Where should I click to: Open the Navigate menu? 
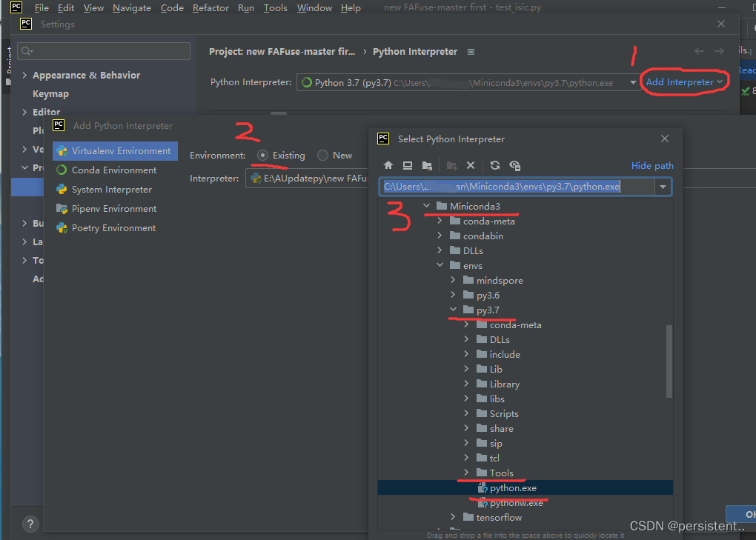tap(132, 7)
